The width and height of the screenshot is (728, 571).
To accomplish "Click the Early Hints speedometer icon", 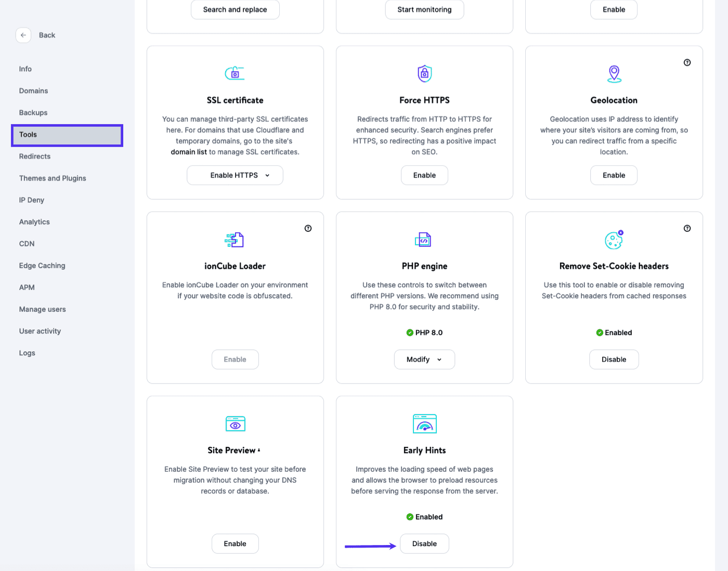I will pyautogui.click(x=424, y=423).
